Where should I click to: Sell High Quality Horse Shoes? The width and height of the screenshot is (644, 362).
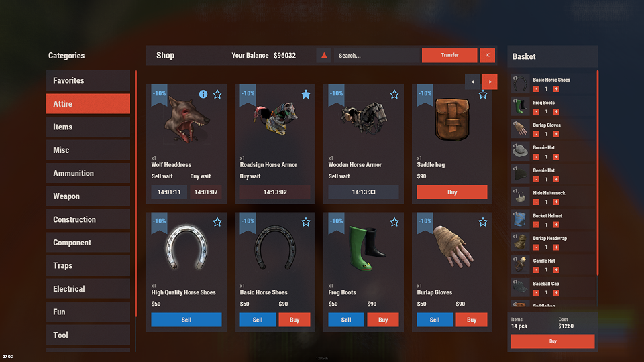pos(186,320)
